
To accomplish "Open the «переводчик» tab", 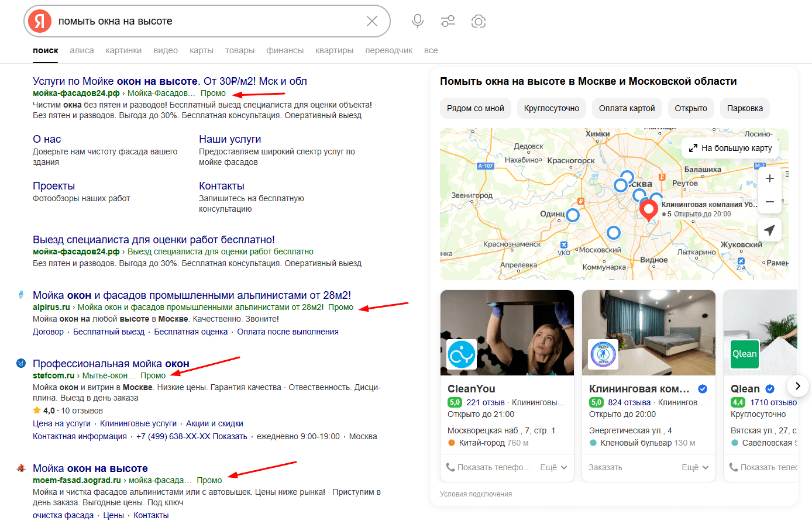I will pyautogui.click(x=389, y=50).
